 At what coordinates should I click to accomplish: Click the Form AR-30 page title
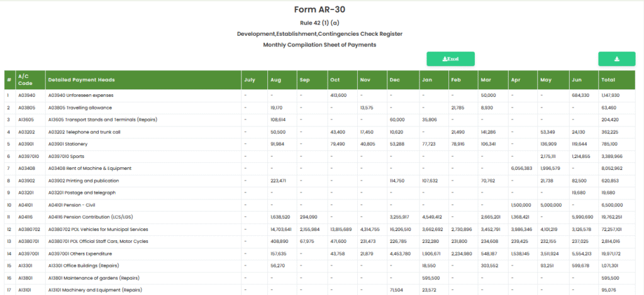click(319, 9)
